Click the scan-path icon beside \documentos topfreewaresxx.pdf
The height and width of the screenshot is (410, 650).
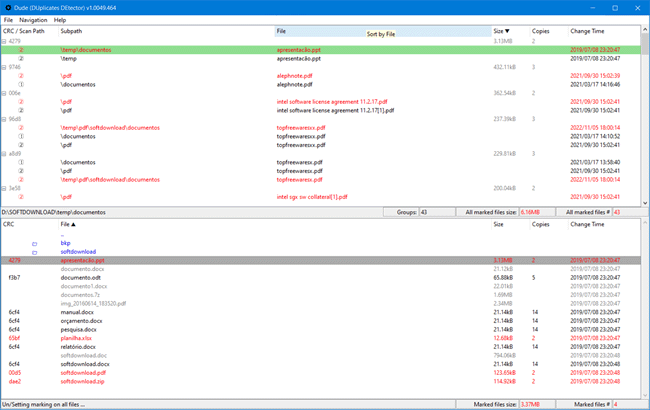[x=21, y=136]
